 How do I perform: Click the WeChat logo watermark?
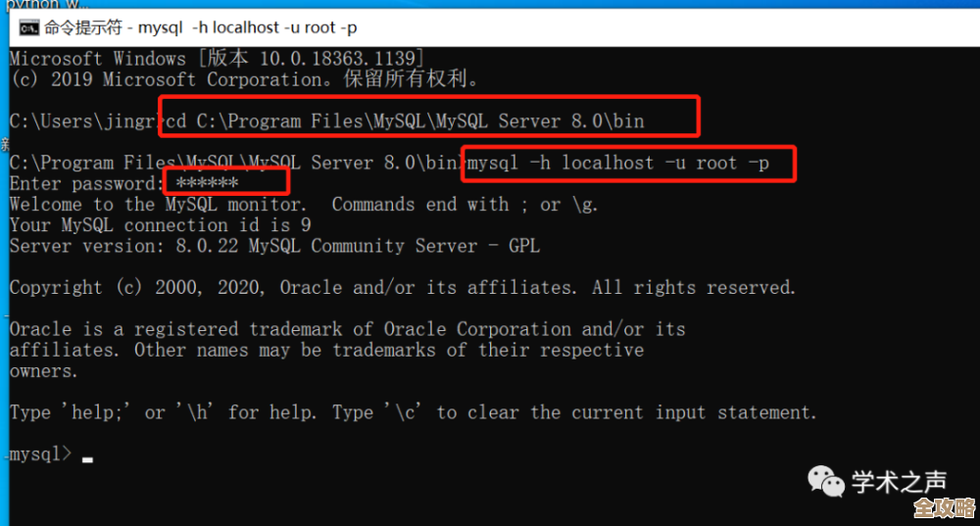click(x=825, y=481)
